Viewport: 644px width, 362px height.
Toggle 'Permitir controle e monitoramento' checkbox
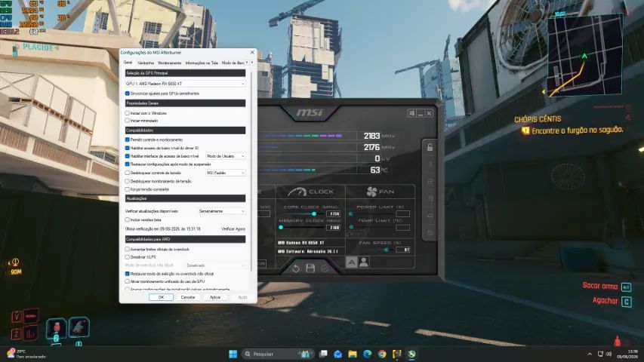click(128, 140)
